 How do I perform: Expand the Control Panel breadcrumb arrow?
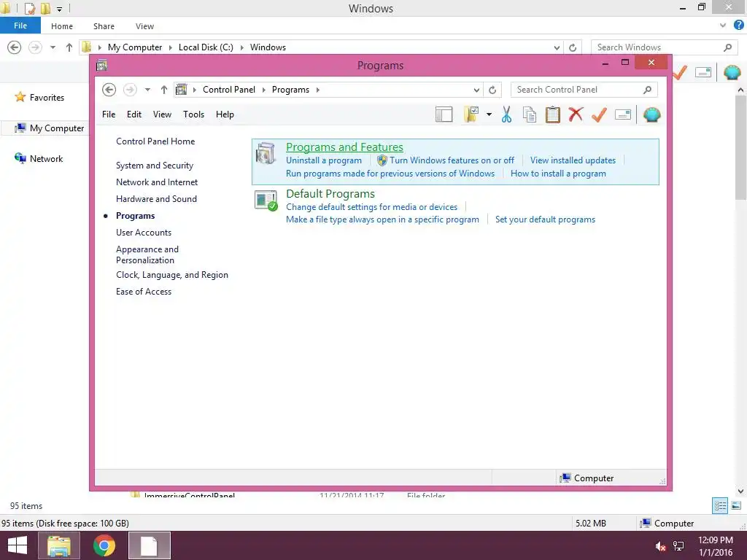tap(263, 90)
